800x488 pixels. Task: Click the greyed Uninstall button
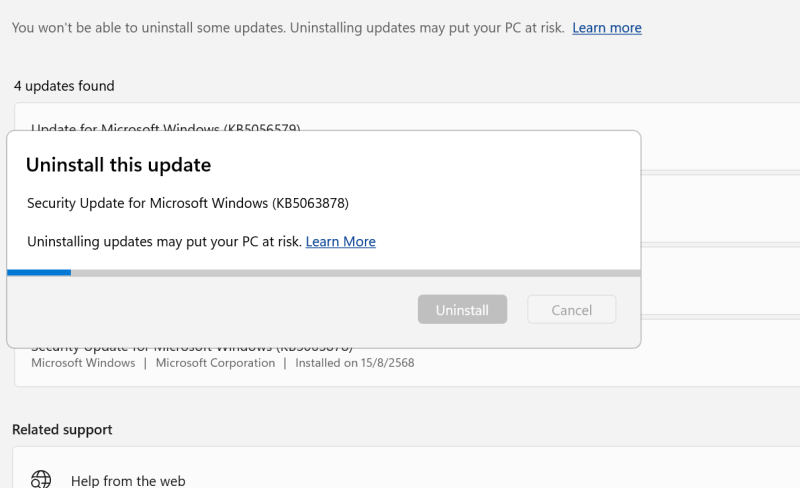coord(462,309)
